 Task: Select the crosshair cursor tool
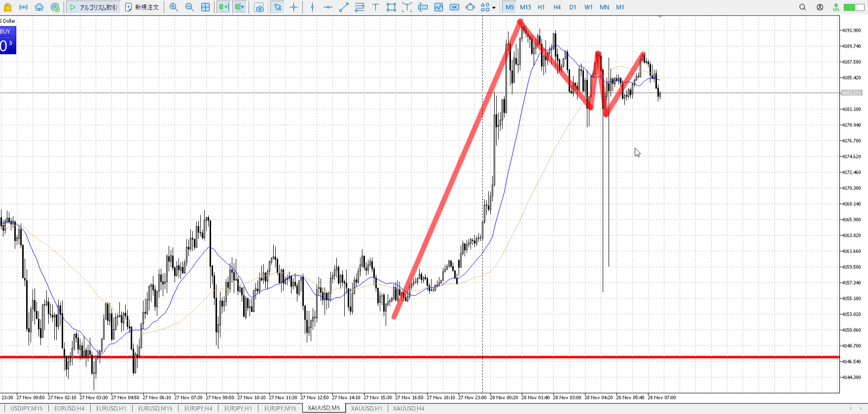[294, 7]
